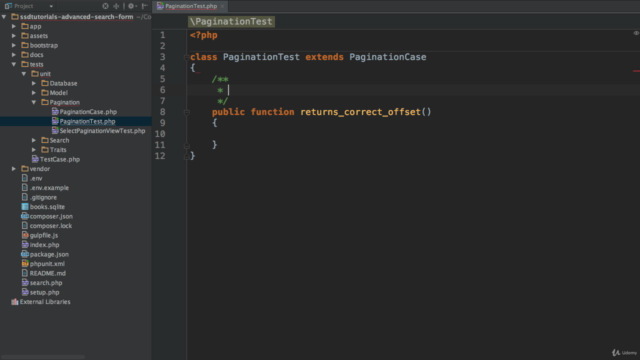Click the fold end marker on line 12
Viewport: 640px width, 360px height.
pos(187,156)
